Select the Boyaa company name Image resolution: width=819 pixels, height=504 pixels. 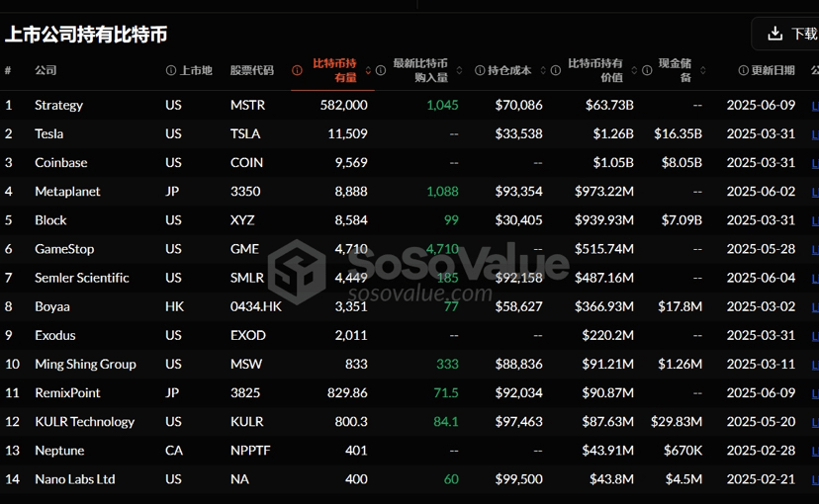[x=52, y=306]
